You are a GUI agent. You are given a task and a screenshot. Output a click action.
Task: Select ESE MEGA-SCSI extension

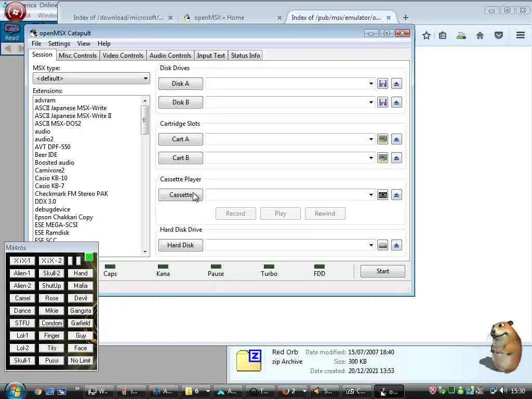[x=56, y=225]
